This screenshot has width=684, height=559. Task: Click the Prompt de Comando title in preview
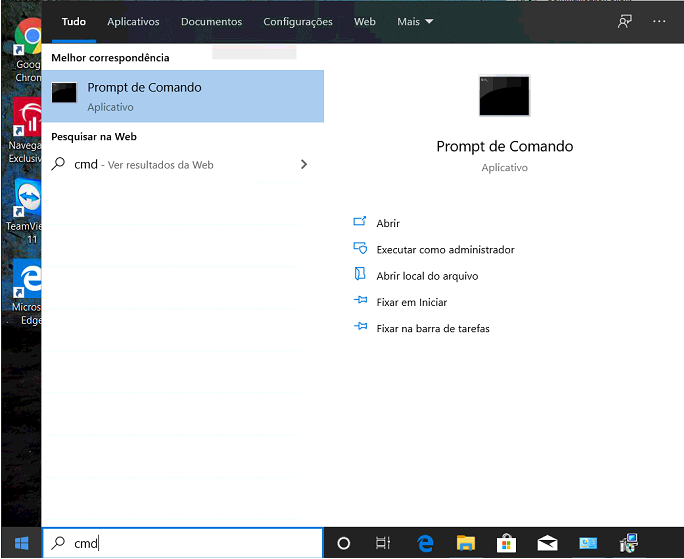coord(505,146)
